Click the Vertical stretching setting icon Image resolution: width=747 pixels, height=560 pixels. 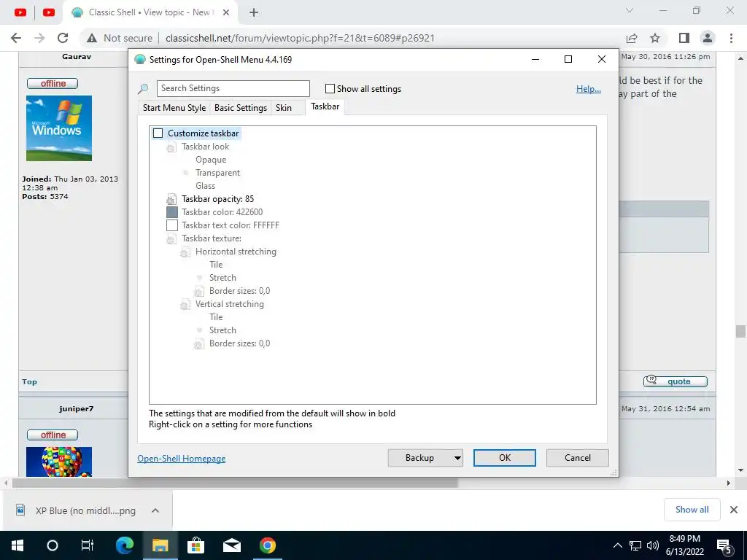[185, 304]
